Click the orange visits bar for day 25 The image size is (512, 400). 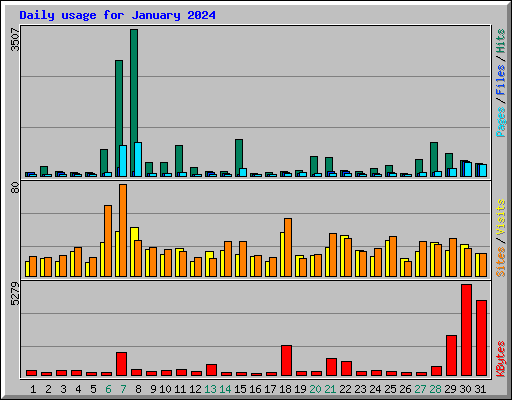[x=393, y=256]
